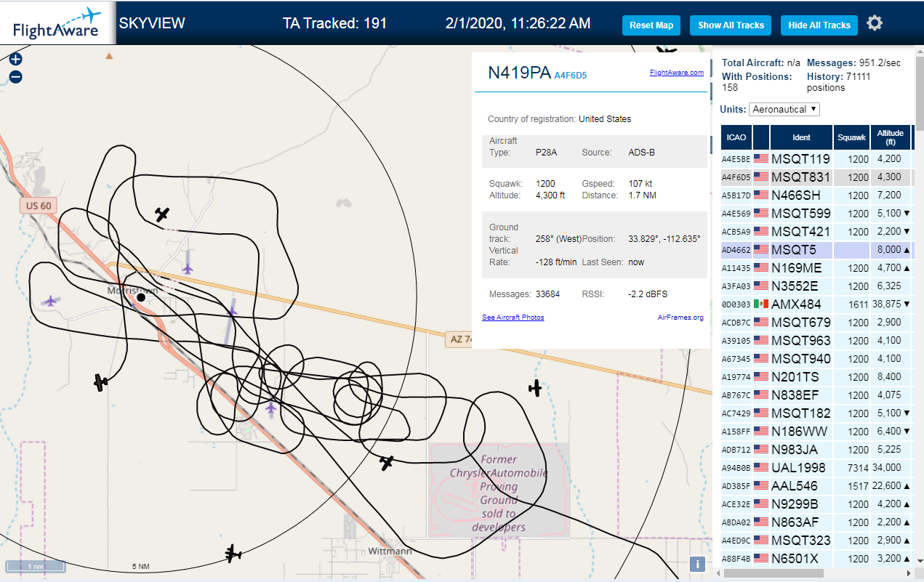This screenshot has height=582, width=924.
Task: Select N169ME row in aircraft table
Action: (x=816, y=267)
